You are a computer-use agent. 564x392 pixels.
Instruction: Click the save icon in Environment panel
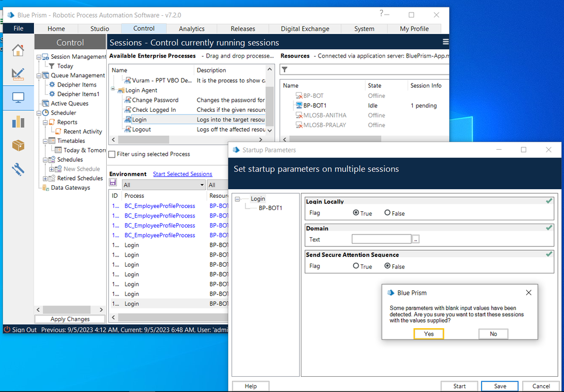113,183
